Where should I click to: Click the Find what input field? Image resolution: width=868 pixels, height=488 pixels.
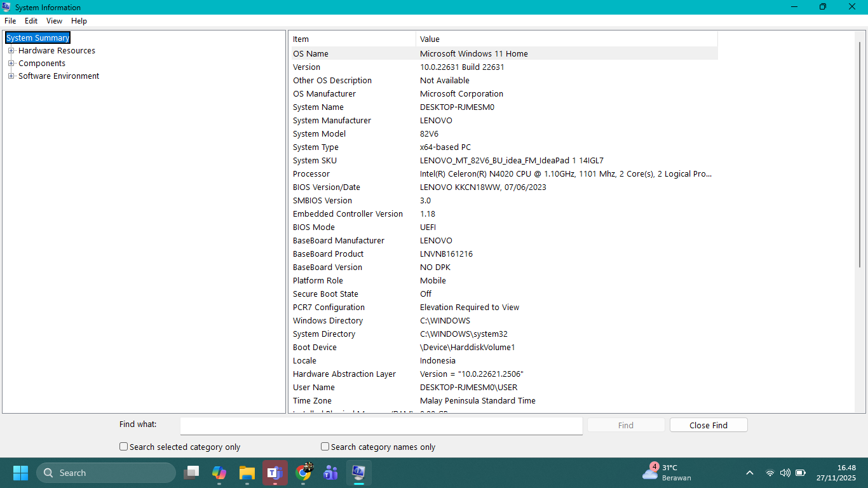pyautogui.click(x=381, y=426)
